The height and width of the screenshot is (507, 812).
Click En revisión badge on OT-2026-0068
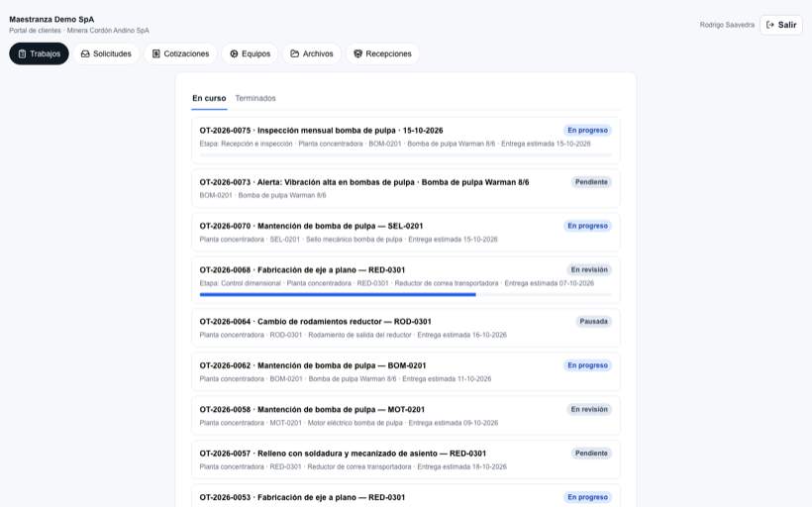pyautogui.click(x=589, y=270)
